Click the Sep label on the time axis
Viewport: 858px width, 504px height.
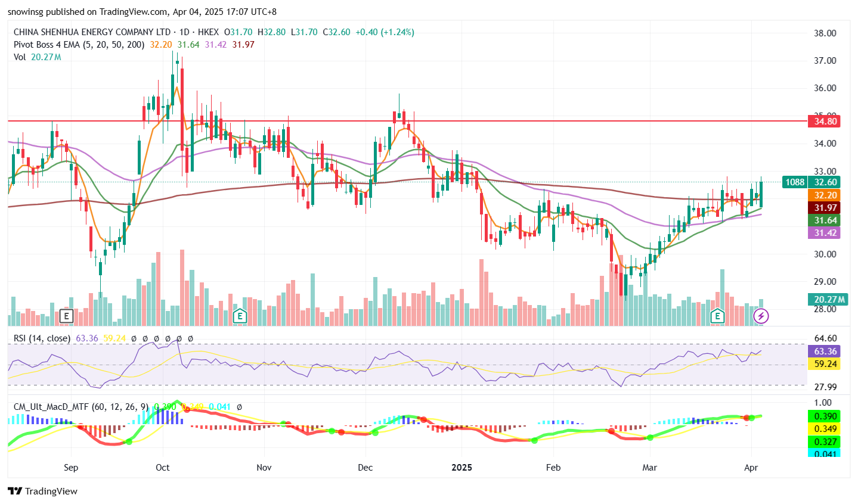pyautogui.click(x=71, y=468)
